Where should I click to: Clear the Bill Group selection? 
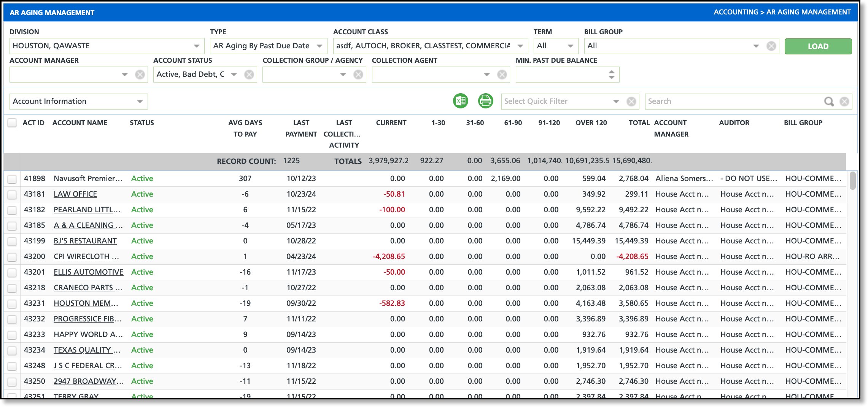pos(771,46)
